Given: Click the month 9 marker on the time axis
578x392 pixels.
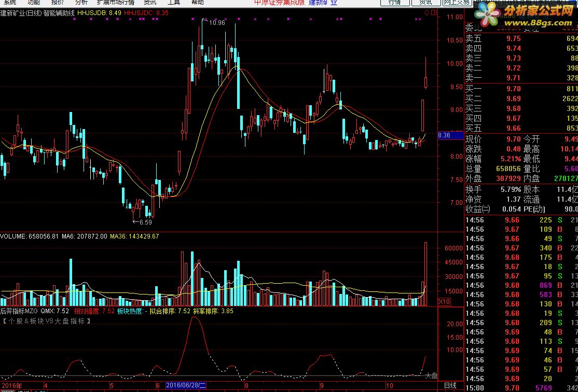Looking at the screenshot, I should (322, 385).
